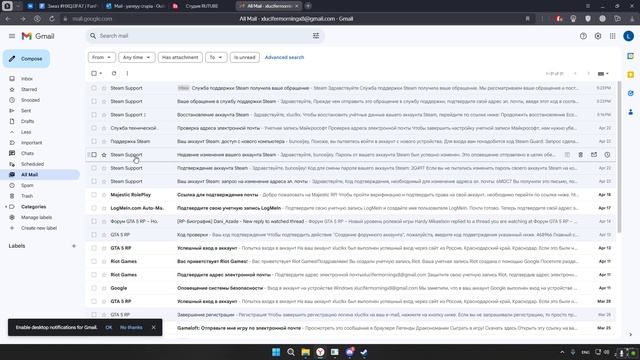Reload the browser page

[x=52, y=19]
